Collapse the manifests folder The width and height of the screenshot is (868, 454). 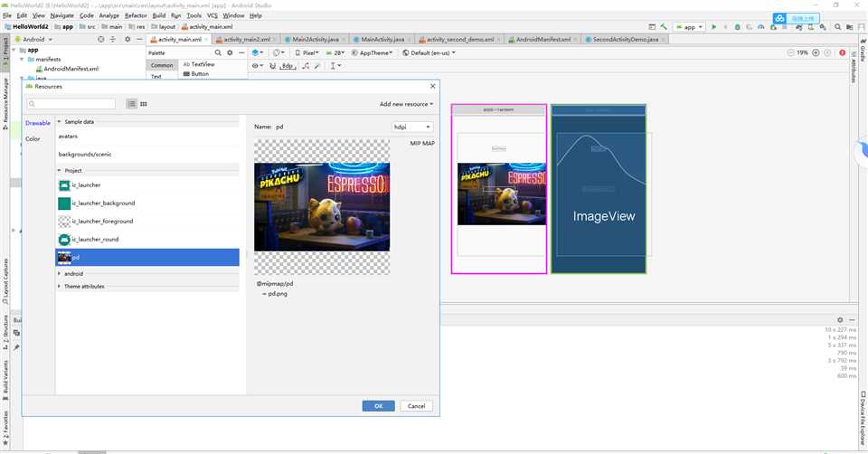click(x=22, y=60)
